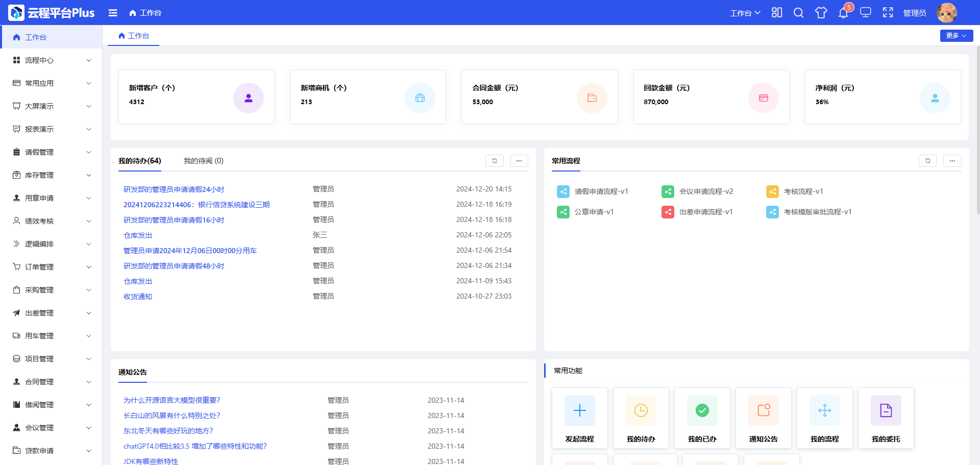
Task: Refresh the 常用流程 panel
Action: coord(928,161)
